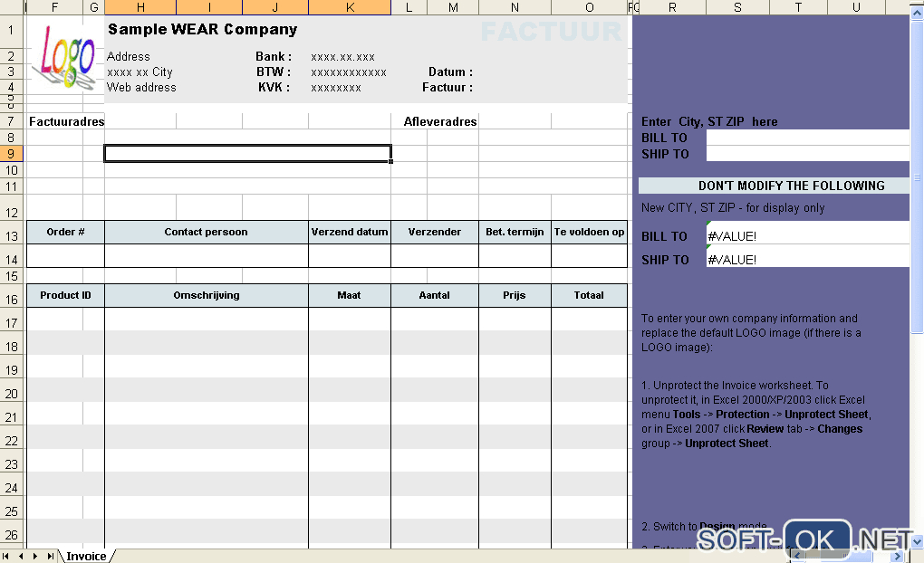This screenshot has width=924, height=563.
Task: Click the Order # input cell in row 14
Action: (x=65, y=256)
